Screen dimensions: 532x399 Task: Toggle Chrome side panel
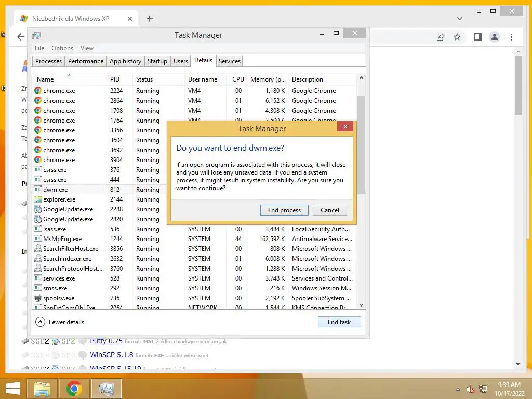point(478,37)
